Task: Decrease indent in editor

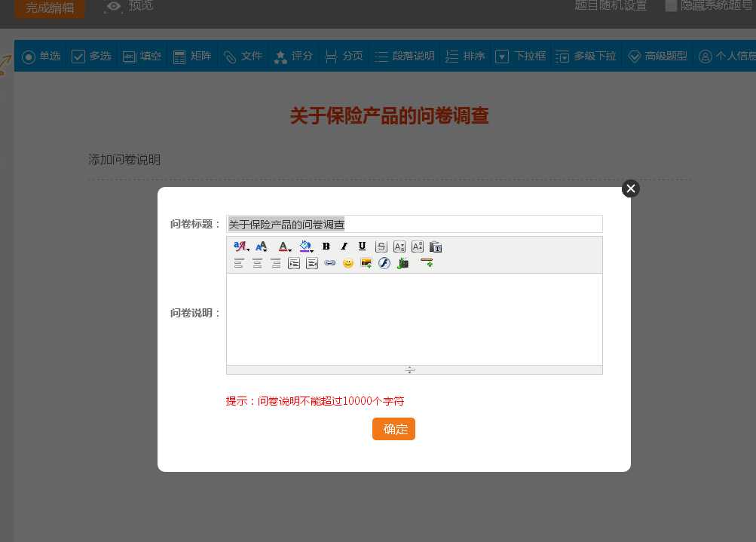Action: [x=312, y=263]
